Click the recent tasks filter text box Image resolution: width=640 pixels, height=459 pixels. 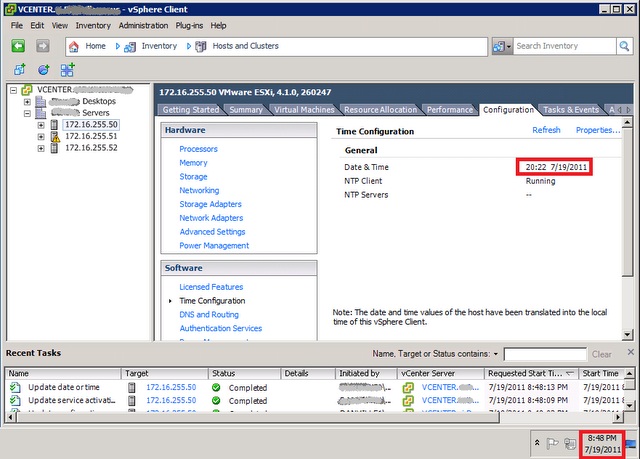pos(545,355)
